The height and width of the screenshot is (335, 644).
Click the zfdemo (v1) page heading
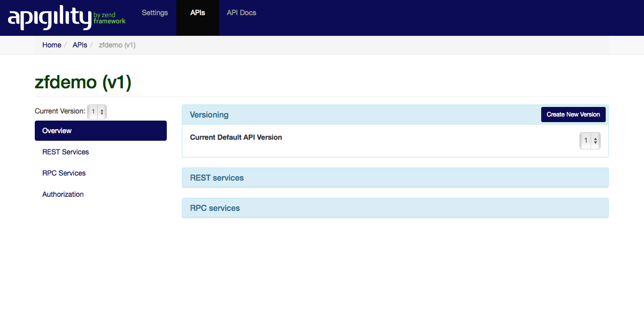[83, 82]
